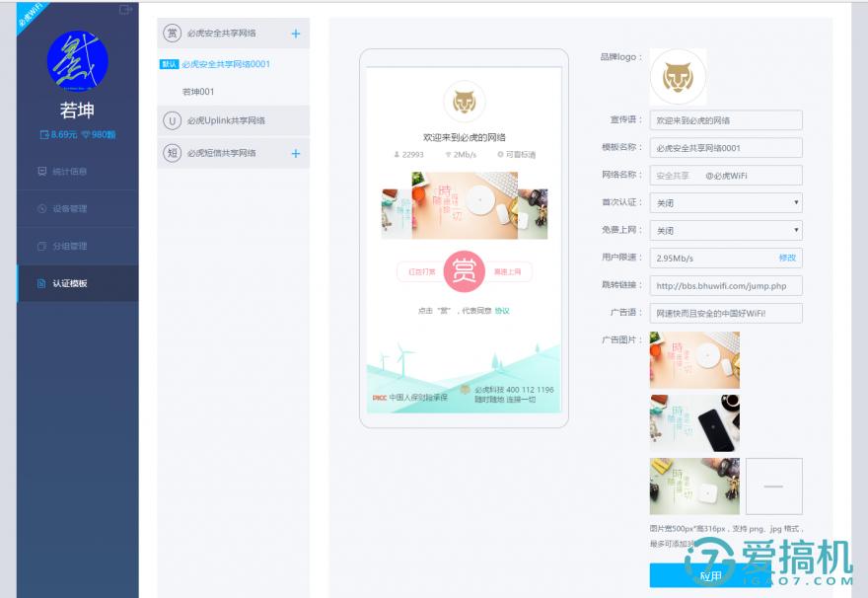Select the U icon for 必虎Uplink共享网络

click(174, 120)
